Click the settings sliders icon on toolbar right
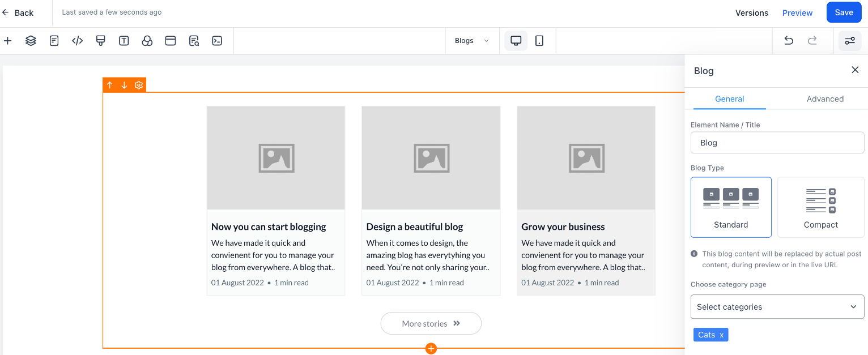 point(850,40)
